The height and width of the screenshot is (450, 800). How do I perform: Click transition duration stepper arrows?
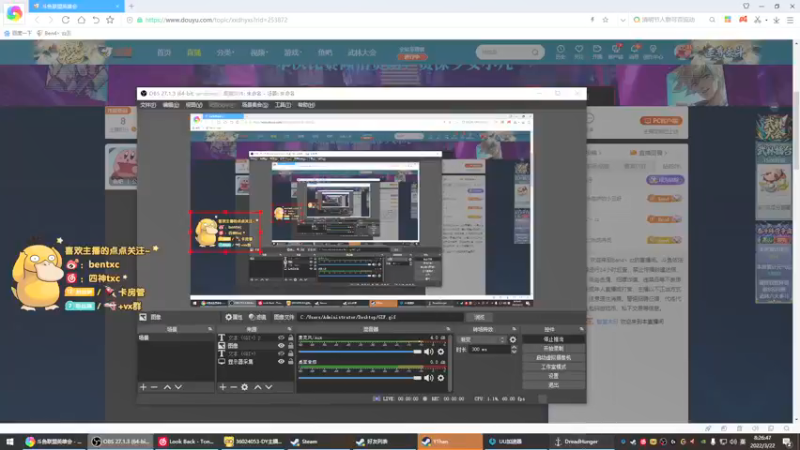[x=514, y=349]
